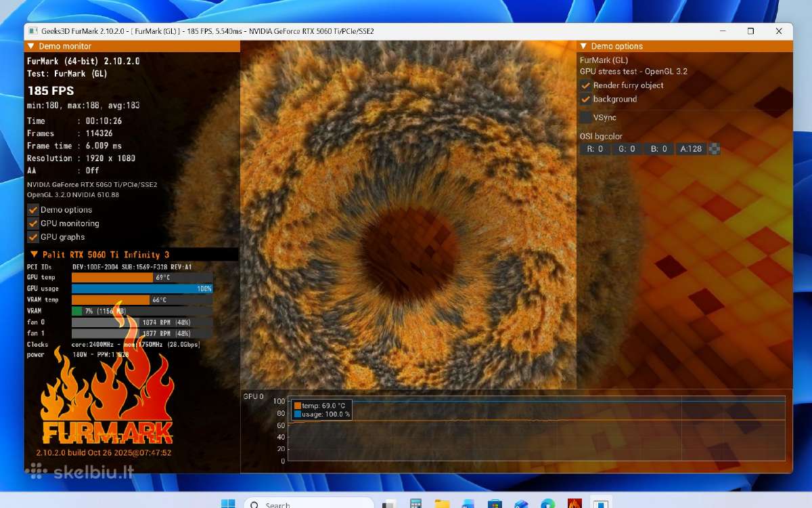
Task: Click the GPU 0 graph label
Action: pyautogui.click(x=254, y=396)
